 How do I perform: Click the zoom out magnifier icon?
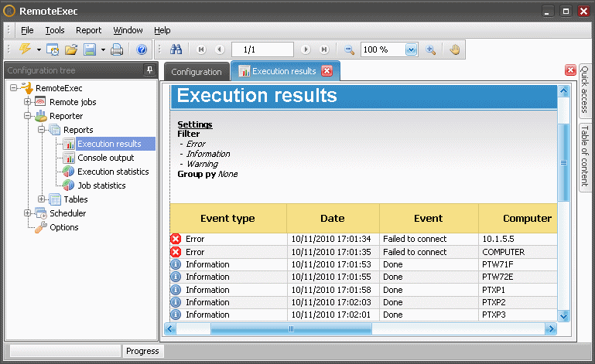pyautogui.click(x=349, y=49)
